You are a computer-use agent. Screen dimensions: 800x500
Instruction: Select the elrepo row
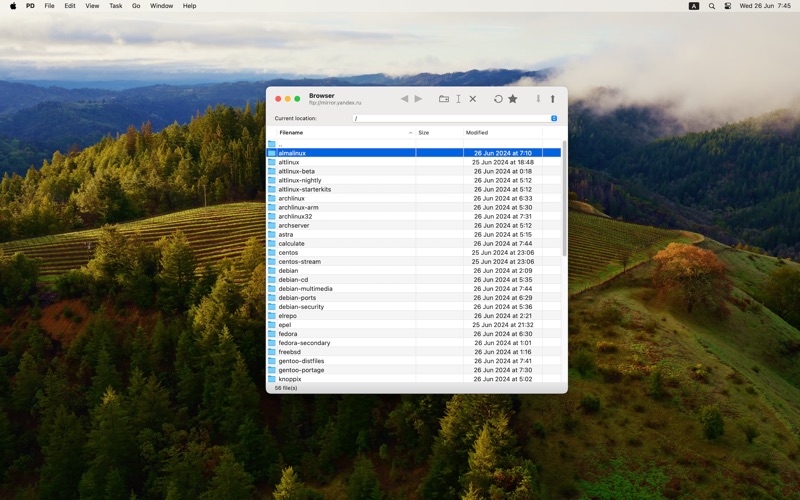click(x=414, y=316)
